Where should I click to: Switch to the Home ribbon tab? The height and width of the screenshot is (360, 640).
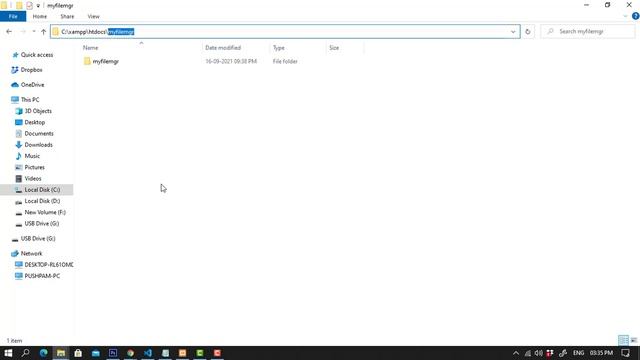[x=40, y=16]
